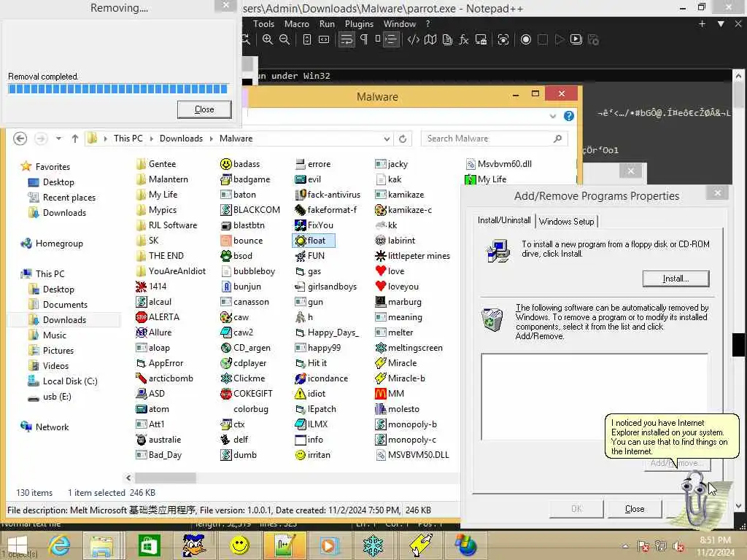
Task: Switch to the Windows Setup tab
Action: tap(566, 222)
